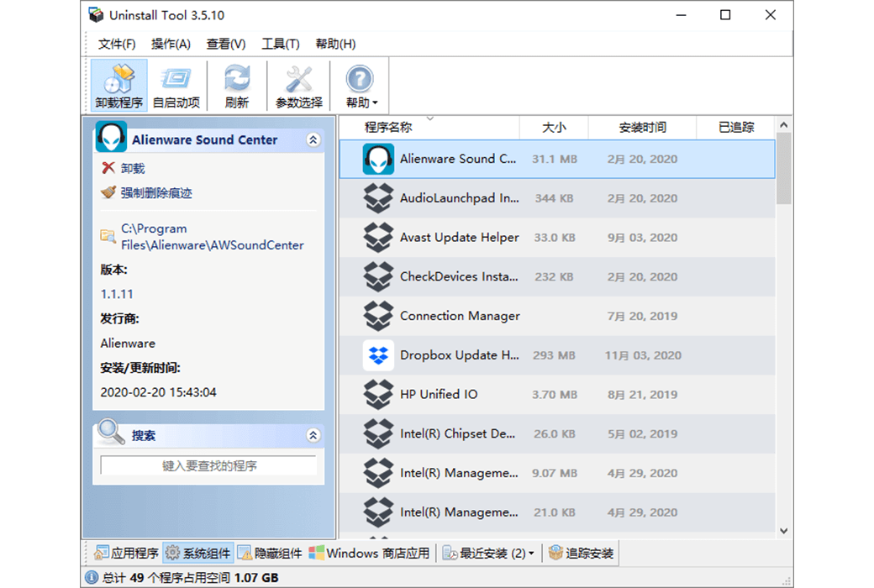Select the Alienware Sound C... row name
Image resolution: width=874 pixels, height=588 pixels.
pos(458,159)
